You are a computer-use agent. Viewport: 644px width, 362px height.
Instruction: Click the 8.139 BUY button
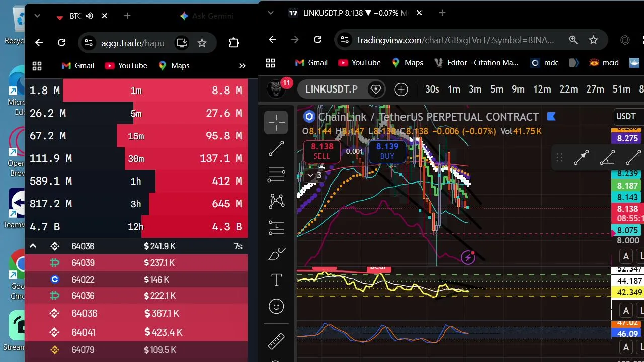[387, 151]
